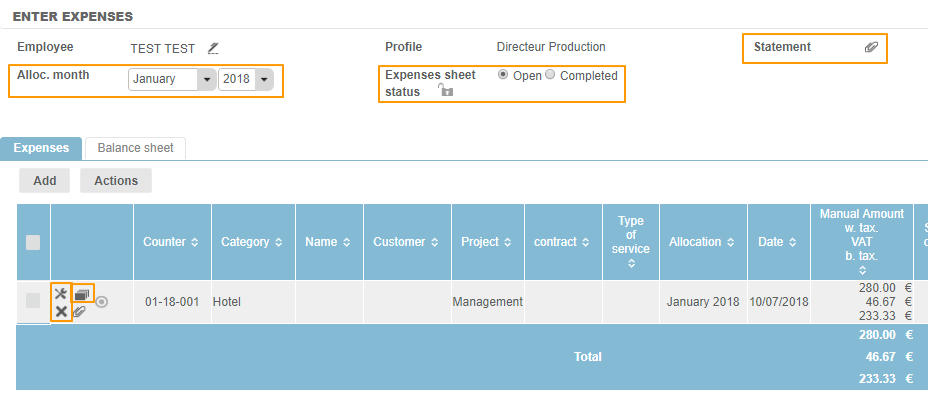Delete the Hotel expense with X icon
This screenshot has width=928, height=408.
[x=61, y=312]
